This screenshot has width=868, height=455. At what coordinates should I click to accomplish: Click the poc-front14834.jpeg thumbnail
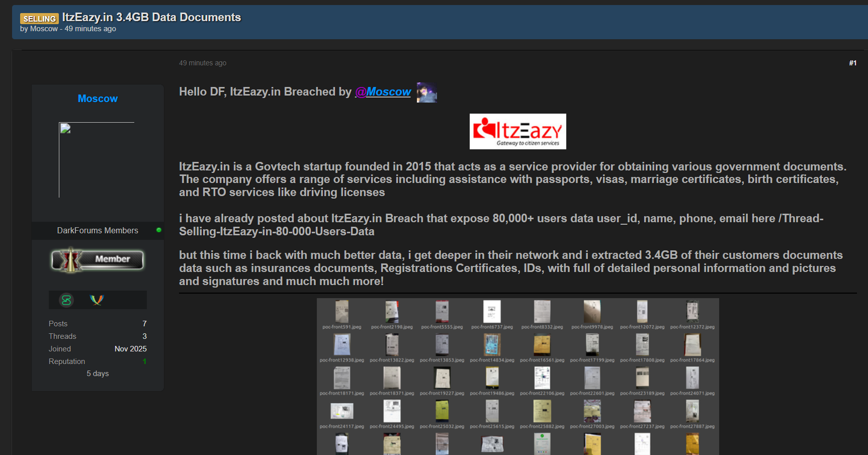coord(492,345)
